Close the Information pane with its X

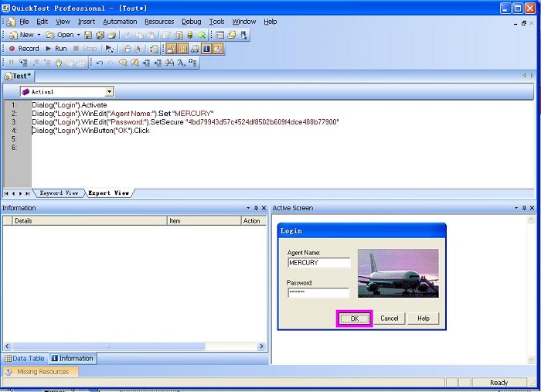point(264,208)
